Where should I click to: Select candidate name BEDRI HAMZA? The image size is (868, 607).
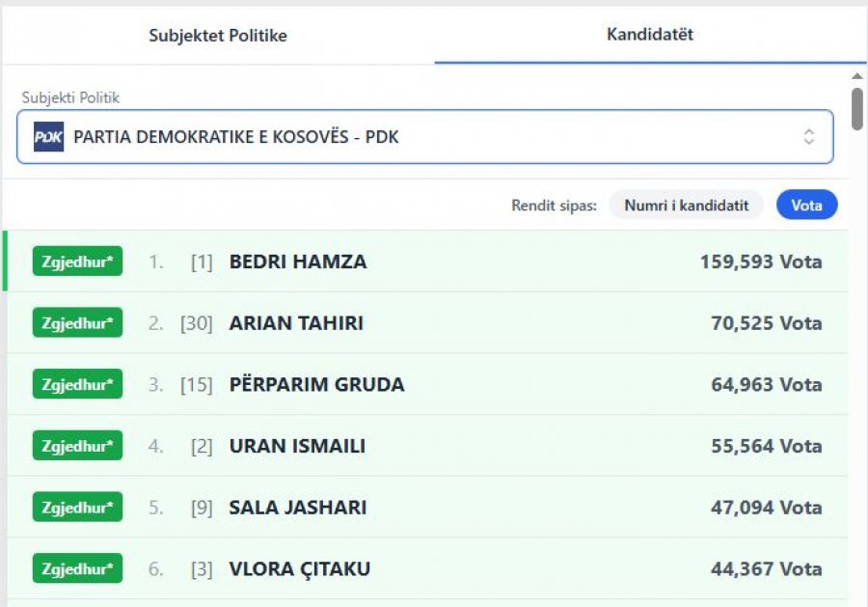298,262
